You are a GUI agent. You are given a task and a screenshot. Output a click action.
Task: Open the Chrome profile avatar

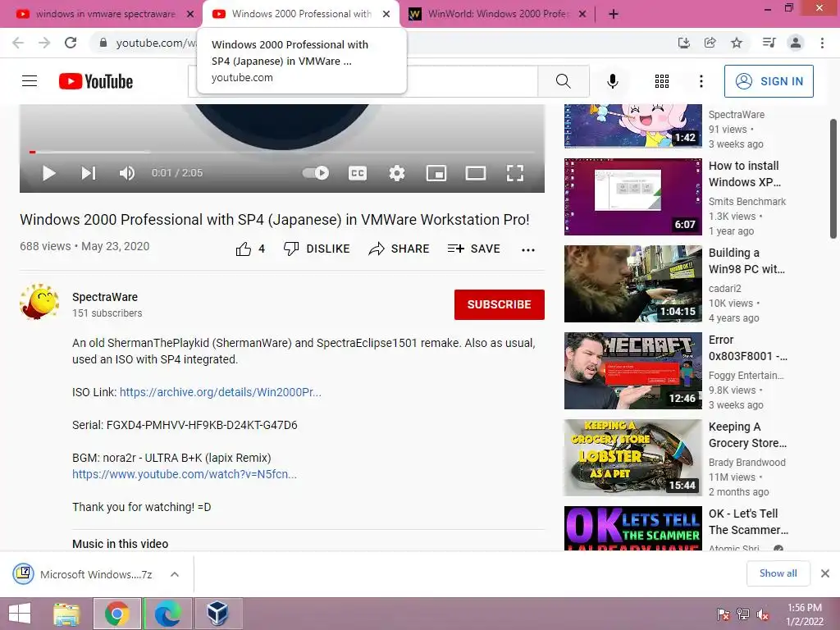[x=796, y=43]
